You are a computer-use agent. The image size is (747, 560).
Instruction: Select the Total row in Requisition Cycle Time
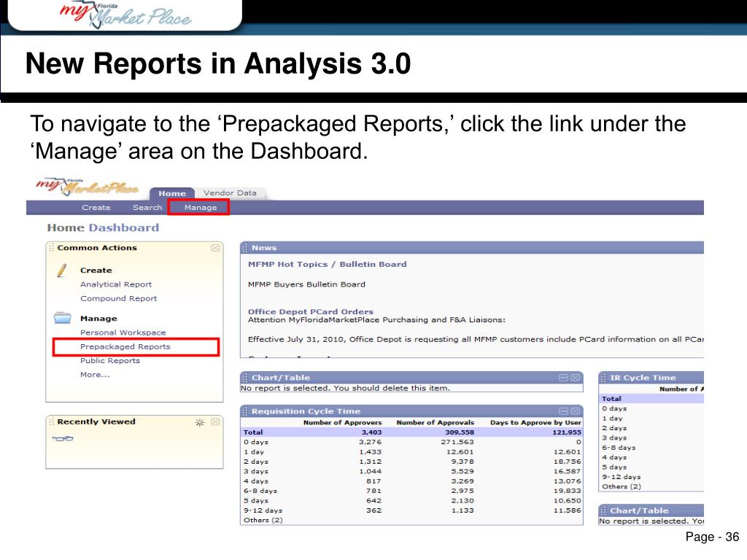tap(412, 432)
